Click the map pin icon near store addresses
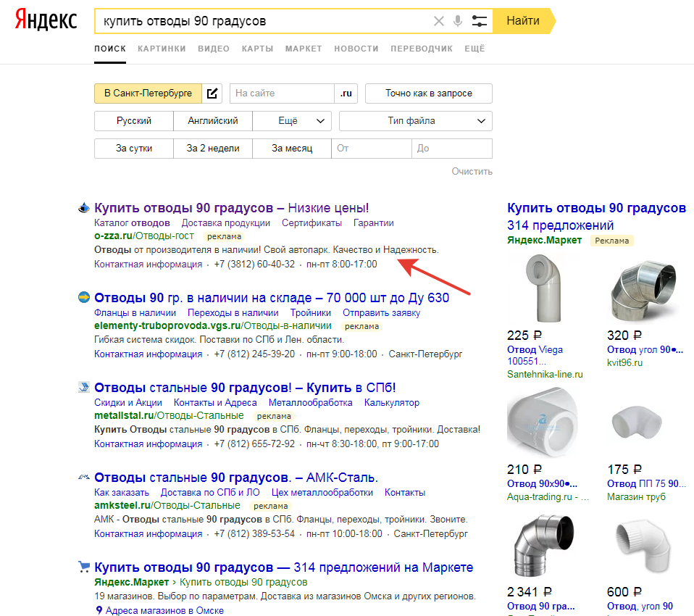Image resolution: width=694 pixels, height=616 pixels. point(99,610)
